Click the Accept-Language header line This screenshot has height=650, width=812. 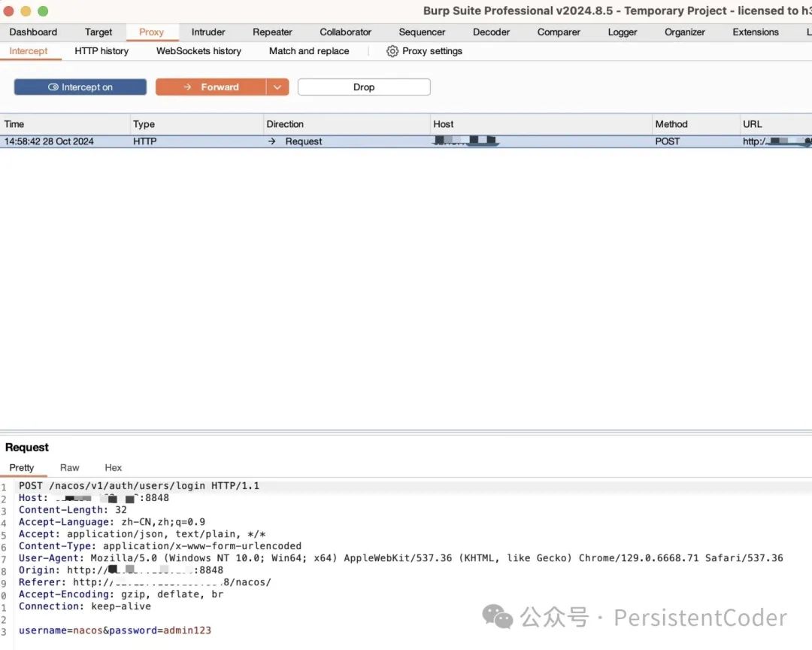(x=112, y=522)
